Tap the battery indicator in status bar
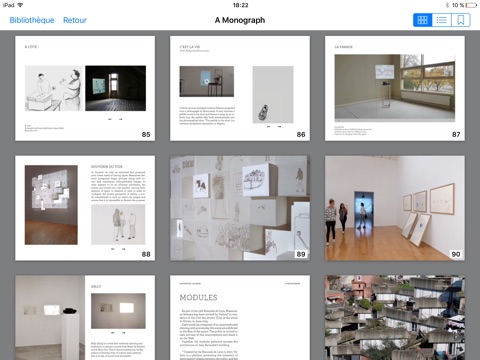 [472, 5]
